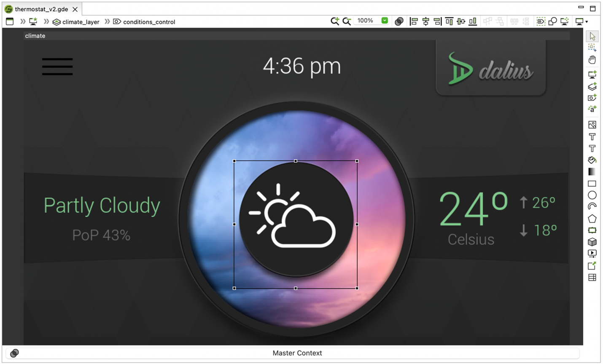Select the Rectangle shape tool
The height and width of the screenshot is (364, 603).
pos(592,183)
